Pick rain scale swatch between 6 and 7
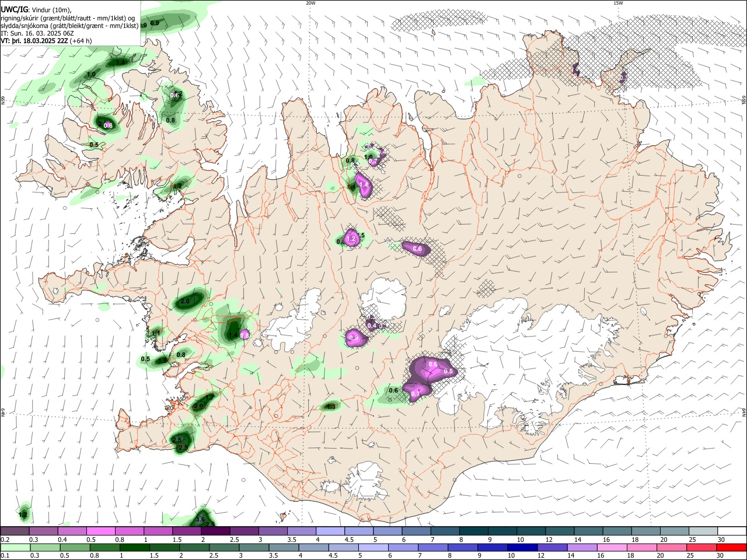This screenshot has width=747, height=560. click(x=403, y=547)
